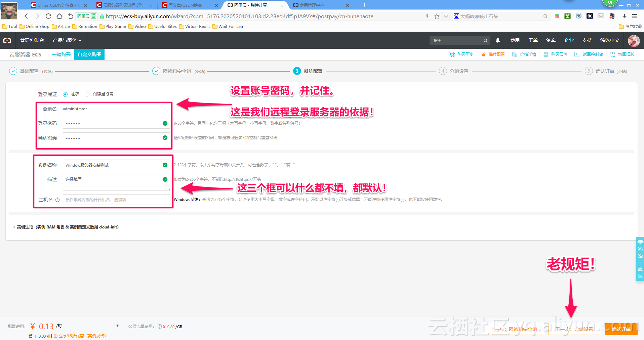The height and width of the screenshot is (340, 644).
Task: Open 价格详情 link
Action: pyautogui.click(x=524, y=54)
